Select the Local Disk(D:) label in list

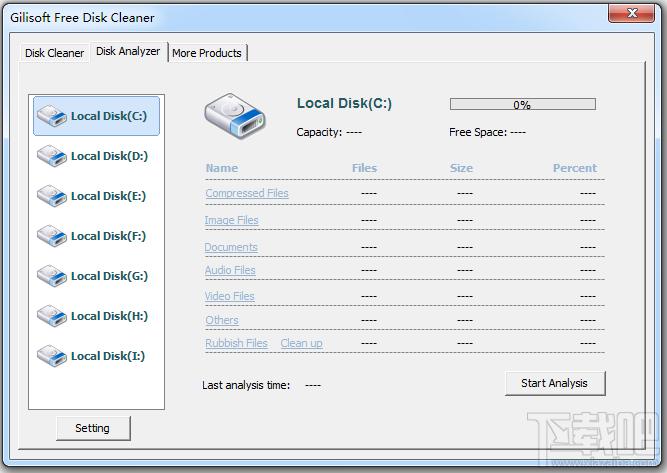[x=109, y=156]
